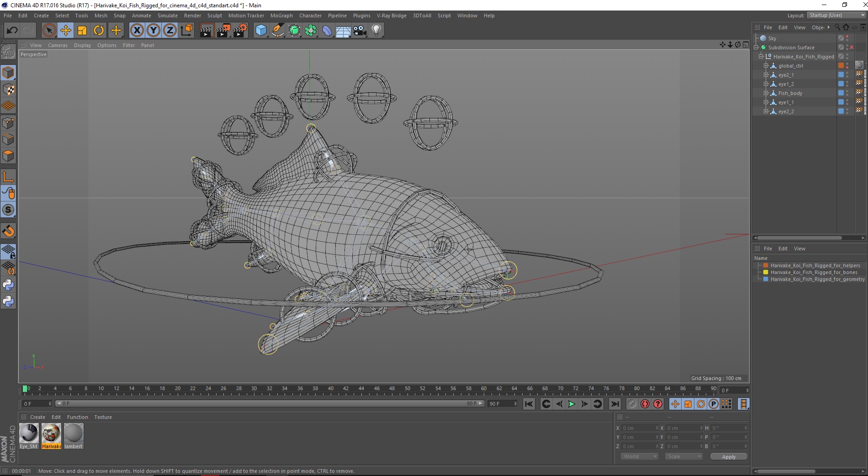This screenshot has width=868, height=476.
Task: Open the Light object icon
Action: (x=376, y=31)
